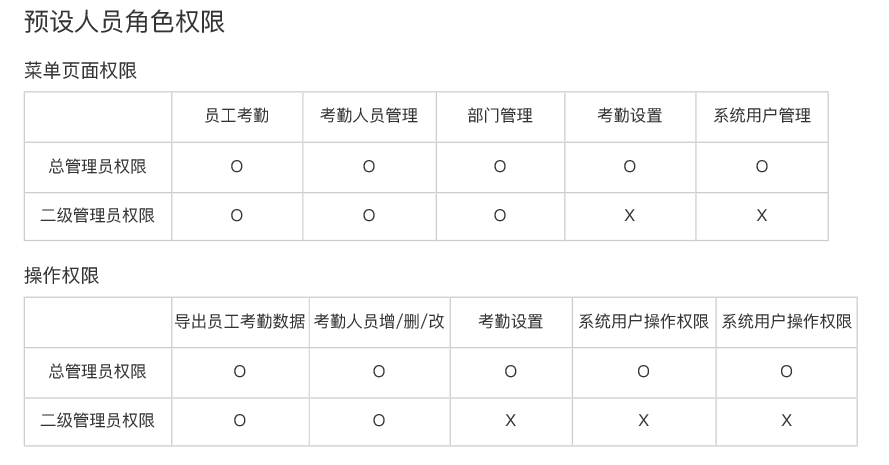The image size is (889, 465).
Task: Select the 系统用户管理 column header
Action: click(x=762, y=116)
